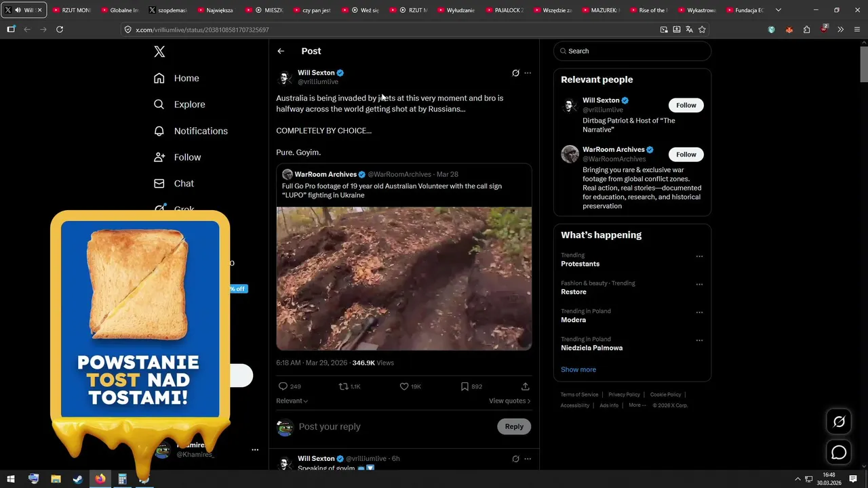Click the Search input field
Screen dimensions: 868x488
[632, 51]
